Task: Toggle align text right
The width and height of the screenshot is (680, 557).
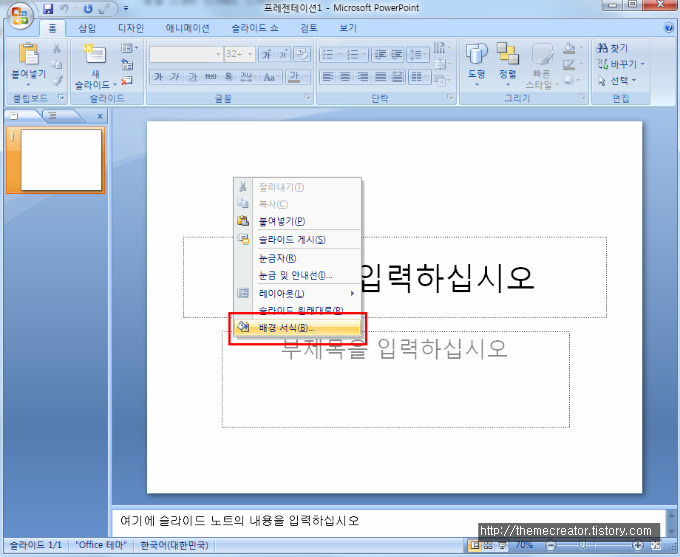Action: [x=363, y=77]
